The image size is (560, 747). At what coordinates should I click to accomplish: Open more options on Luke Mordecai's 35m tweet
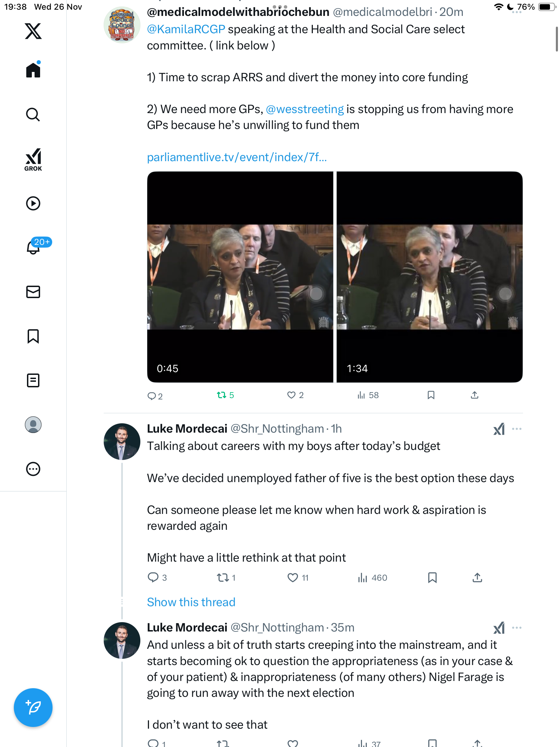517,628
